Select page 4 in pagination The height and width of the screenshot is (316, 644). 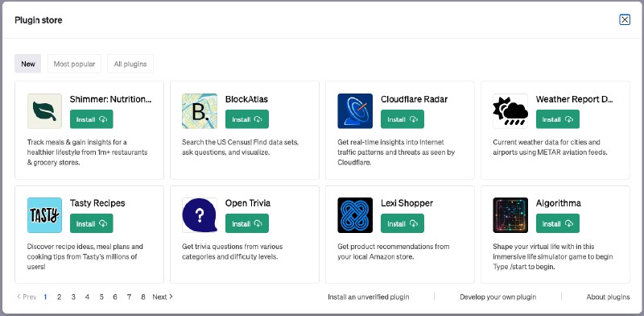tap(87, 297)
